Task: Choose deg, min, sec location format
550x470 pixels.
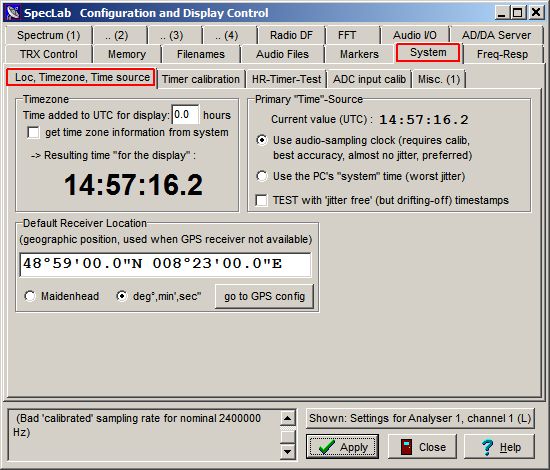Action: (121, 296)
